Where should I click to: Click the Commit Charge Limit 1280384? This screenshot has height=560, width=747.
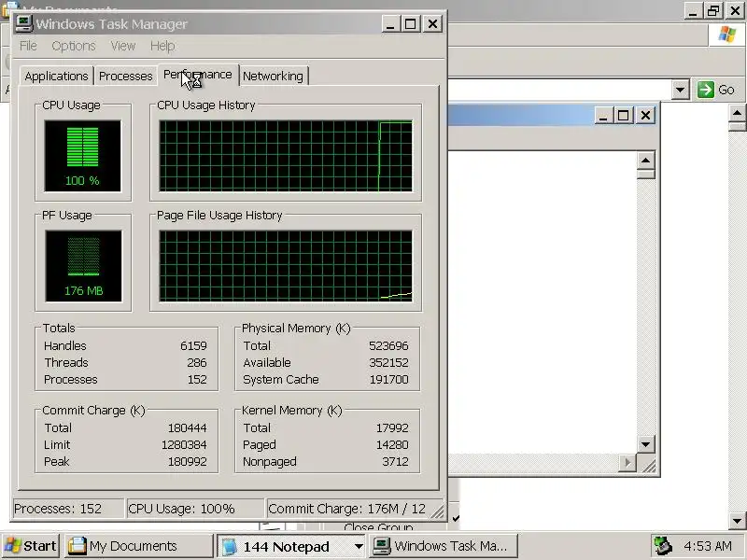point(184,445)
